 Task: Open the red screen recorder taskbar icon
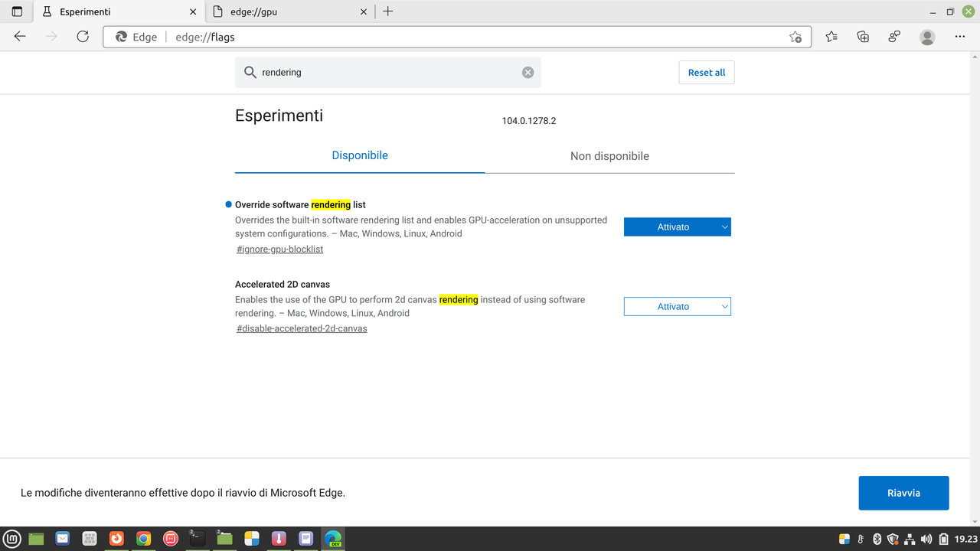point(170,539)
